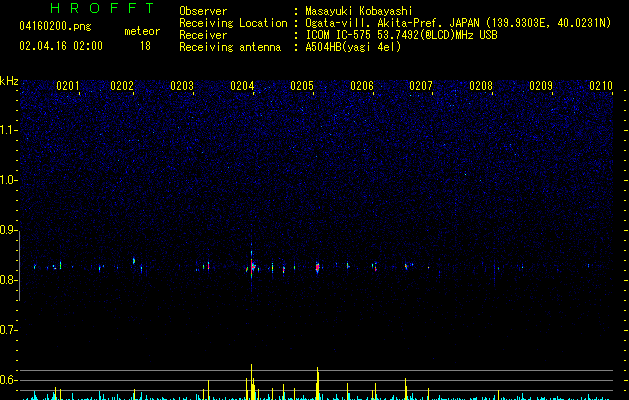Click the 0203 time marker

point(182,86)
